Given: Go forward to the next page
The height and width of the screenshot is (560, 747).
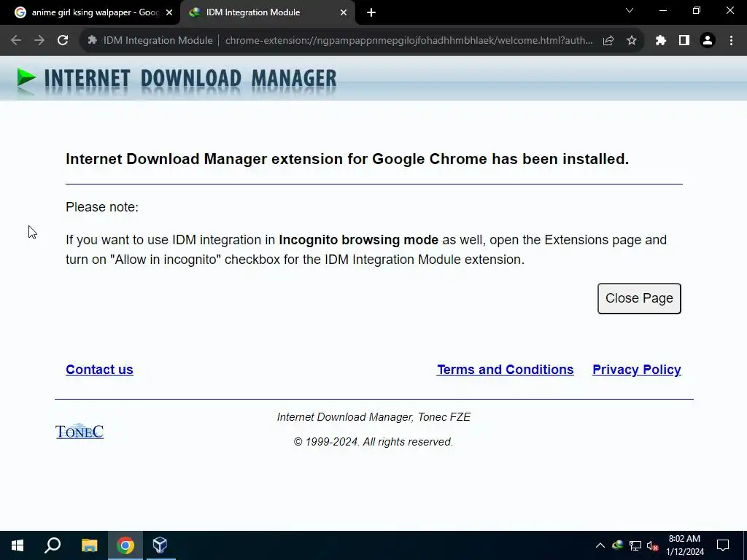Looking at the screenshot, I should (39, 41).
